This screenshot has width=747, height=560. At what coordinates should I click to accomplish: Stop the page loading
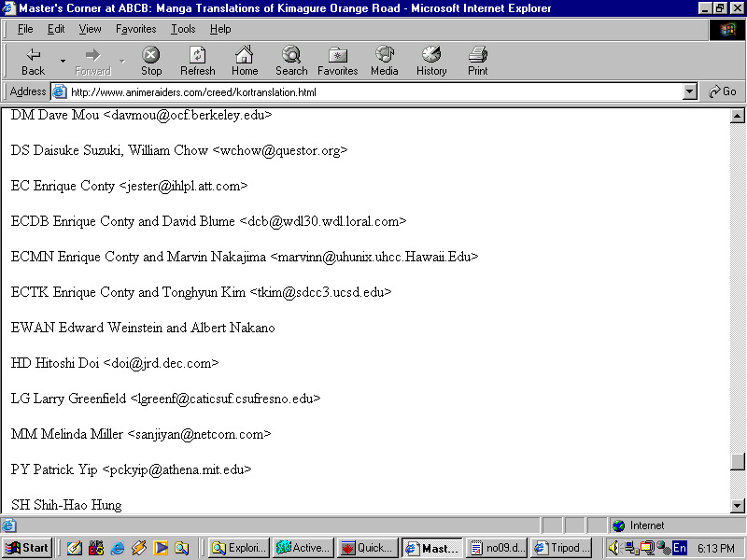(x=151, y=61)
